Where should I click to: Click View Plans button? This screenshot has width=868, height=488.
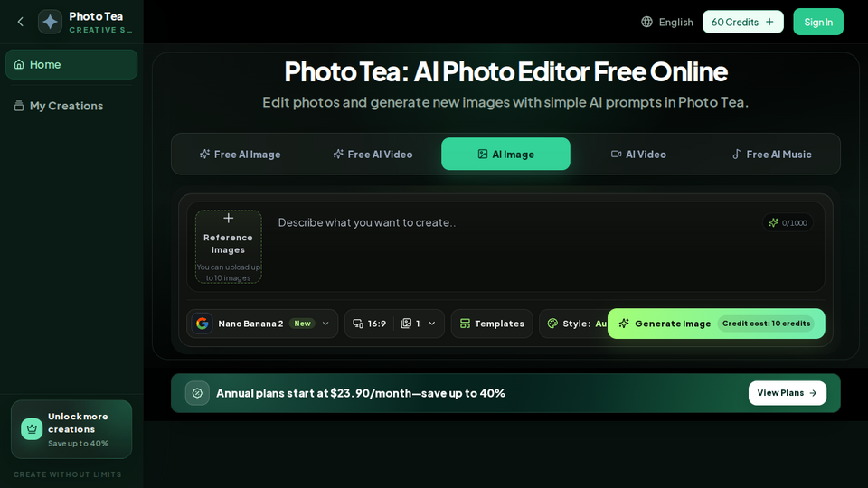point(788,393)
